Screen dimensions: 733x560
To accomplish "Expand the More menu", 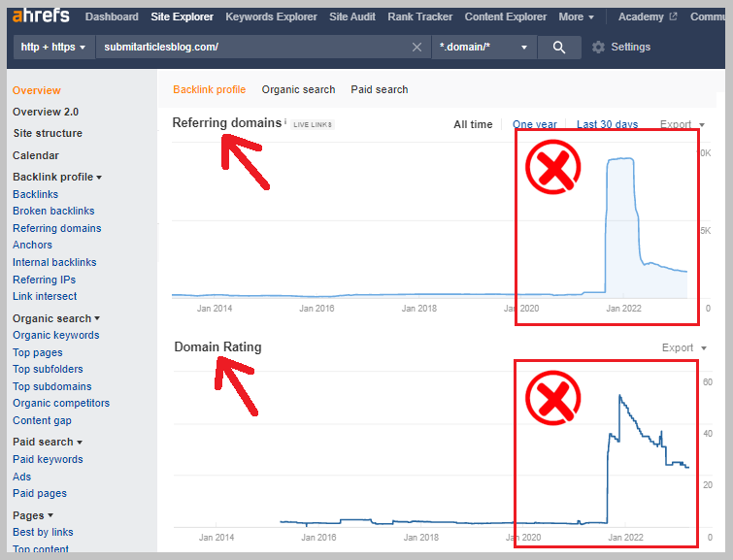I will [576, 16].
